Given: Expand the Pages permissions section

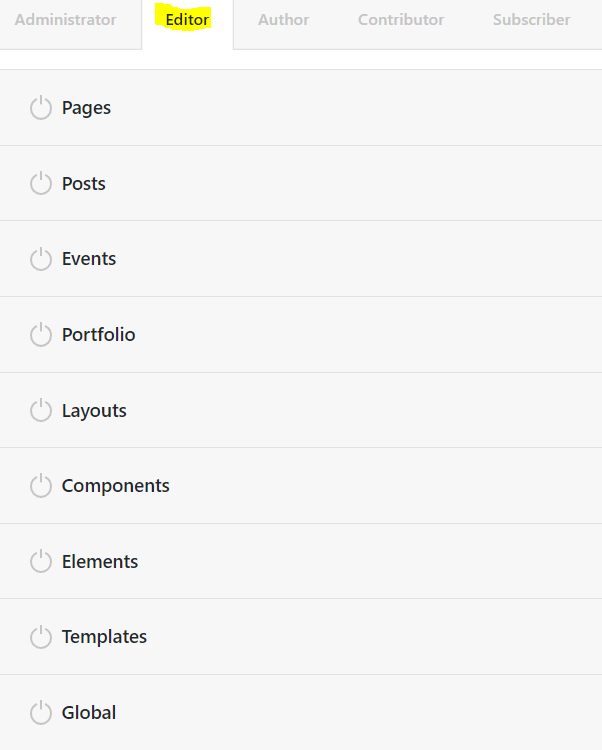Looking at the screenshot, I should 86,108.
